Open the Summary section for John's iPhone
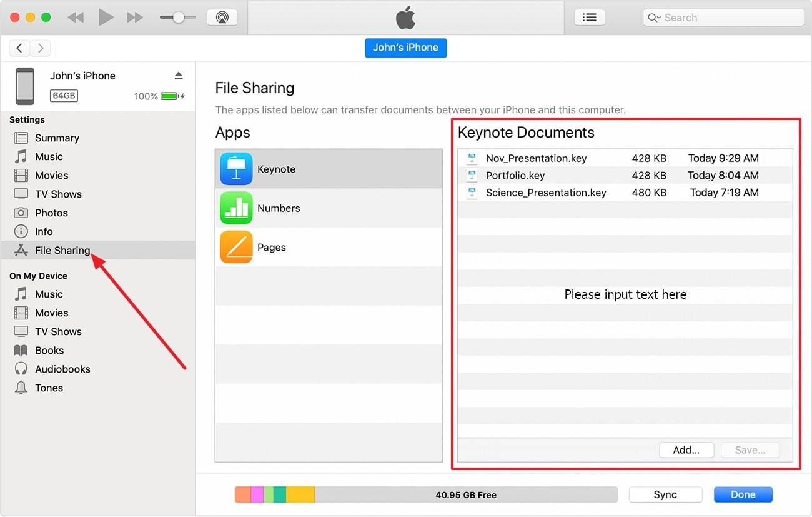The width and height of the screenshot is (812, 517). click(x=57, y=138)
